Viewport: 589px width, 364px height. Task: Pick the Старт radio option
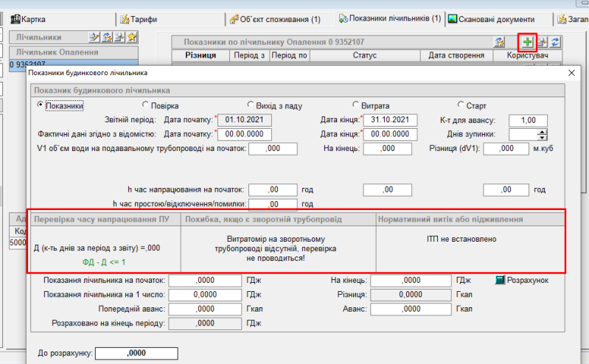point(461,105)
